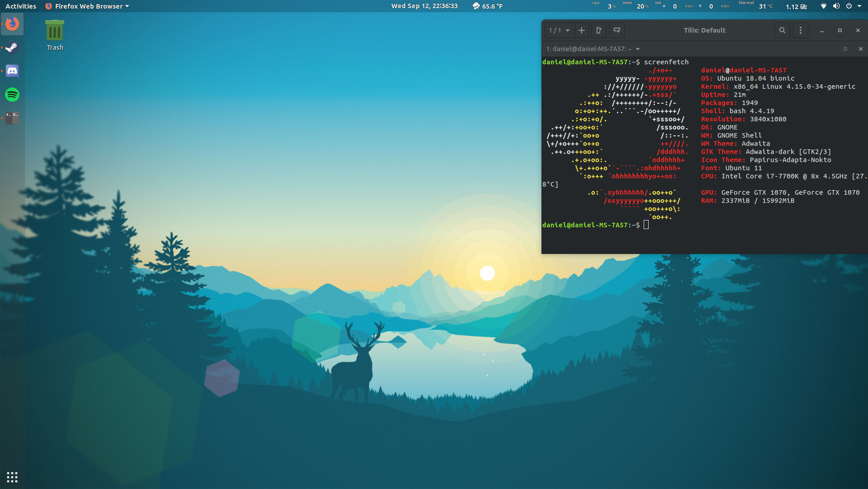The image size is (868, 489).
Task: Open the clock and calendar panel
Action: click(424, 6)
